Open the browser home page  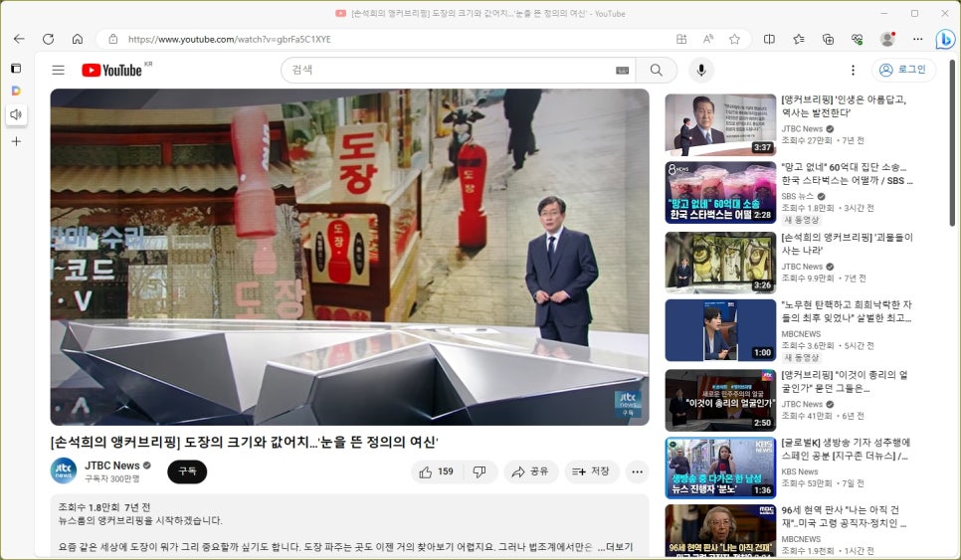[x=78, y=39]
